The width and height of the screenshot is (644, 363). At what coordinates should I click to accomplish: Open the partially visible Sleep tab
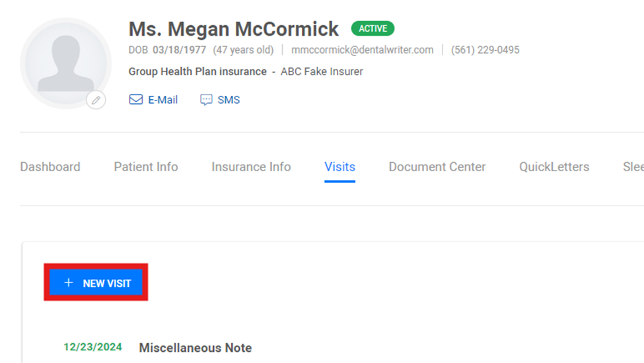(633, 167)
